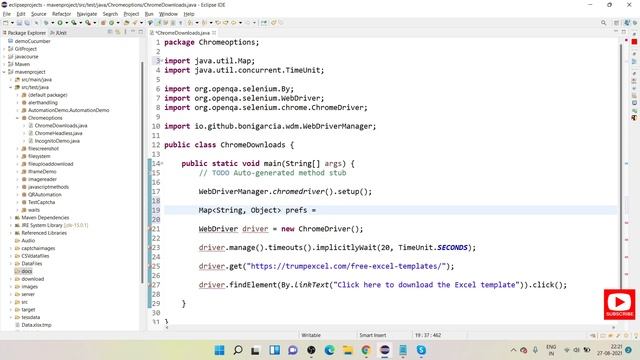Viewport: 640px width, 360px height.
Task: Open the Project menu
Action: point(131,14)
